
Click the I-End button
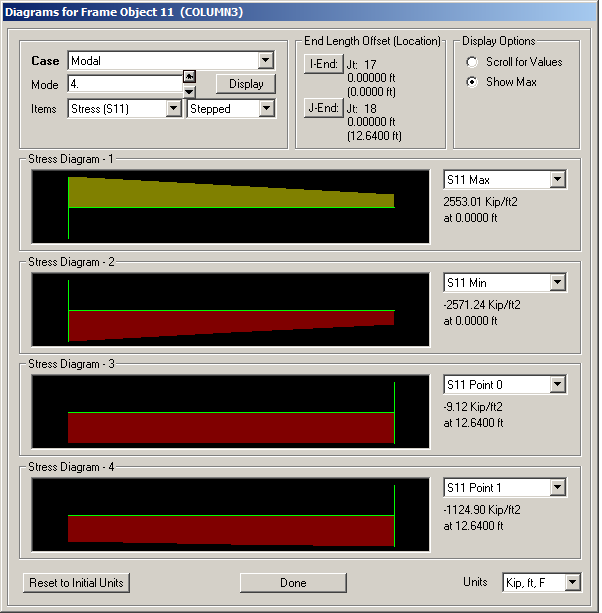323,64
